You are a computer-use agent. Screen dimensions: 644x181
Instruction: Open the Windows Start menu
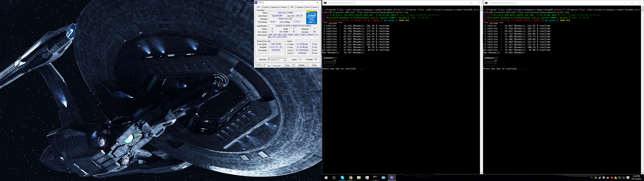[x=326, y=178]
